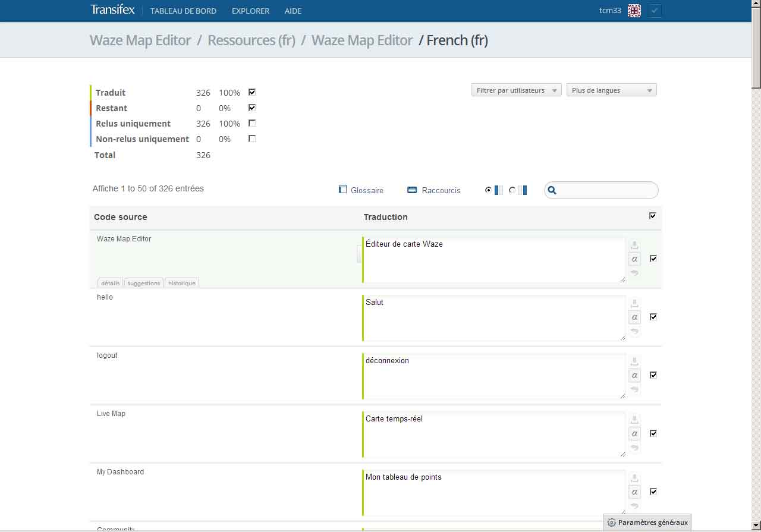
Task: Toggle the select-all checkbox in Traduction header
Action: (653, 216)
